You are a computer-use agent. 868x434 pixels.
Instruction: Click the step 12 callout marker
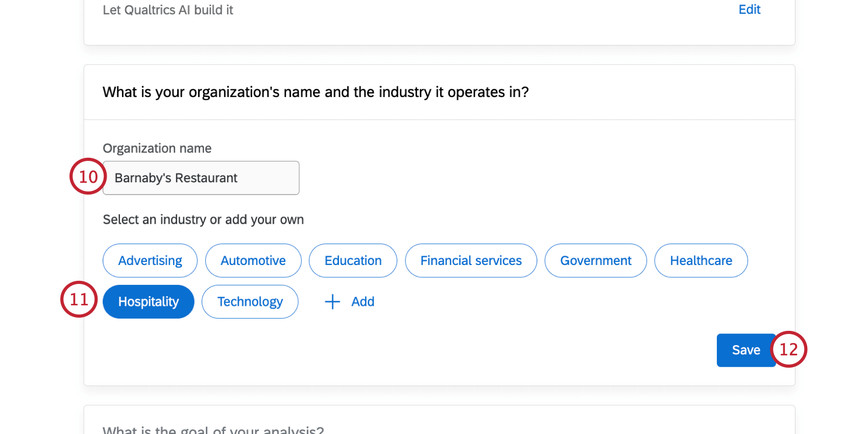pos(788,349)
